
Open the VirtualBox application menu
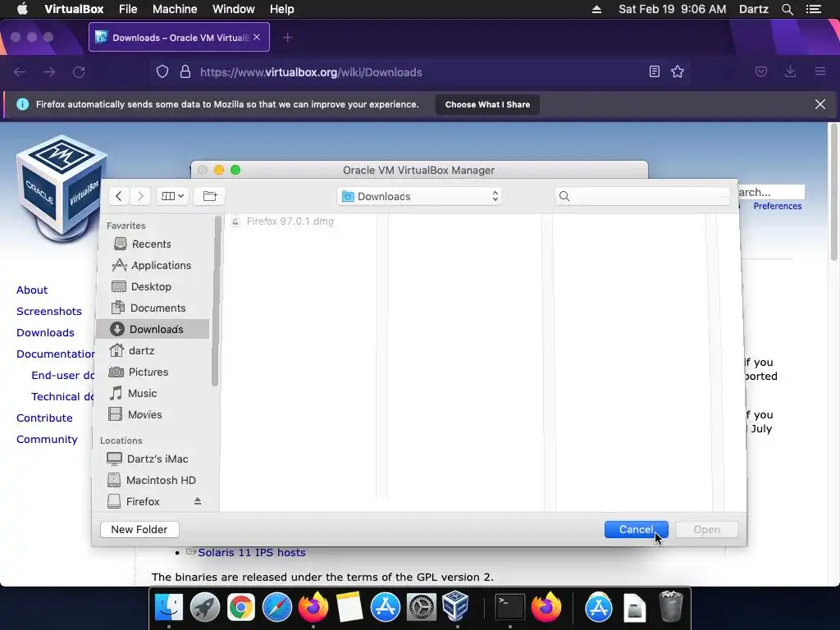tap(74, 9)
